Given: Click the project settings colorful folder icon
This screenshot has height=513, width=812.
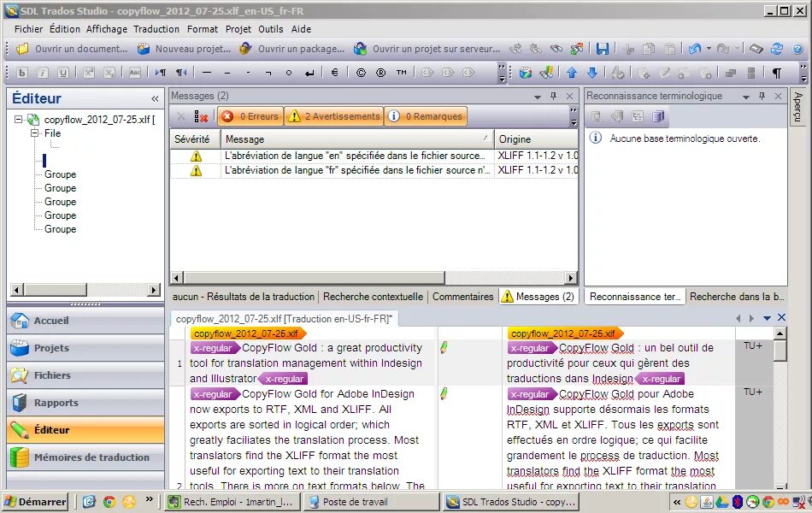Looking at the screenshot, I should coord(526,73).
